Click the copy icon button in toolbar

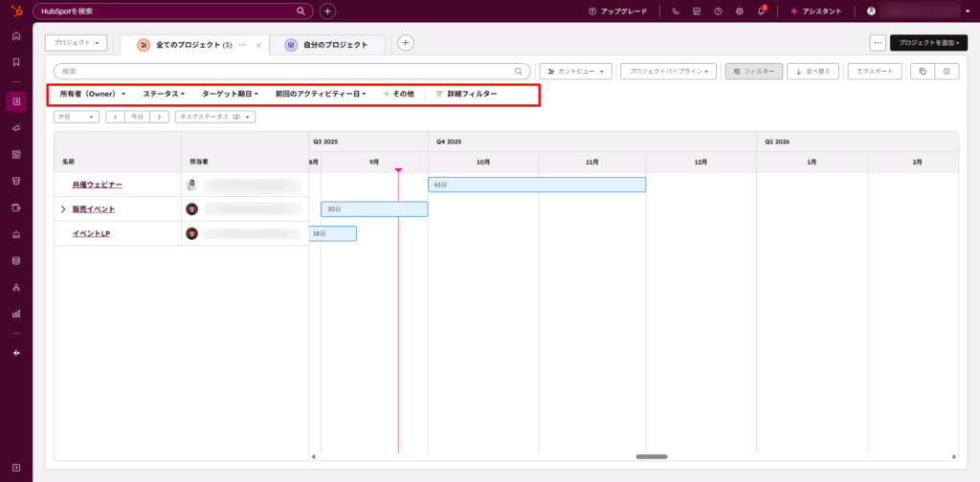[923, 71]
